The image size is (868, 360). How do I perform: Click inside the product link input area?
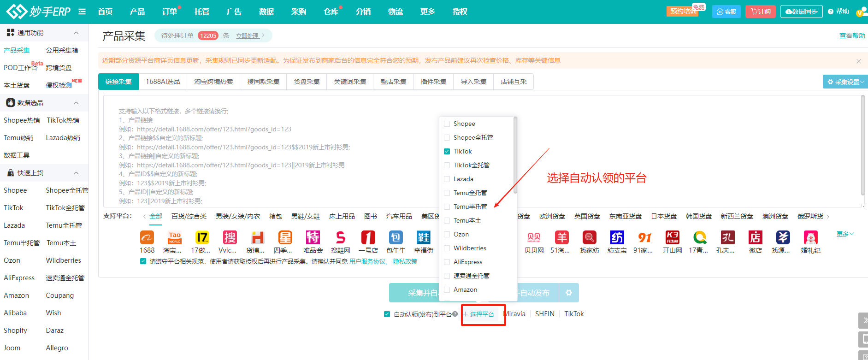point(277,152)
